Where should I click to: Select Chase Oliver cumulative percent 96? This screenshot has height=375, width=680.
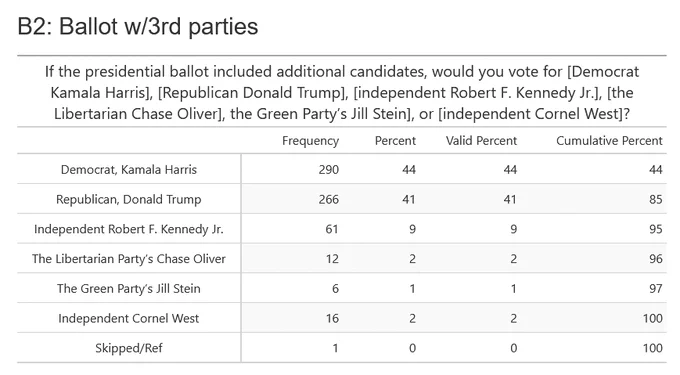tap(656, 259)
